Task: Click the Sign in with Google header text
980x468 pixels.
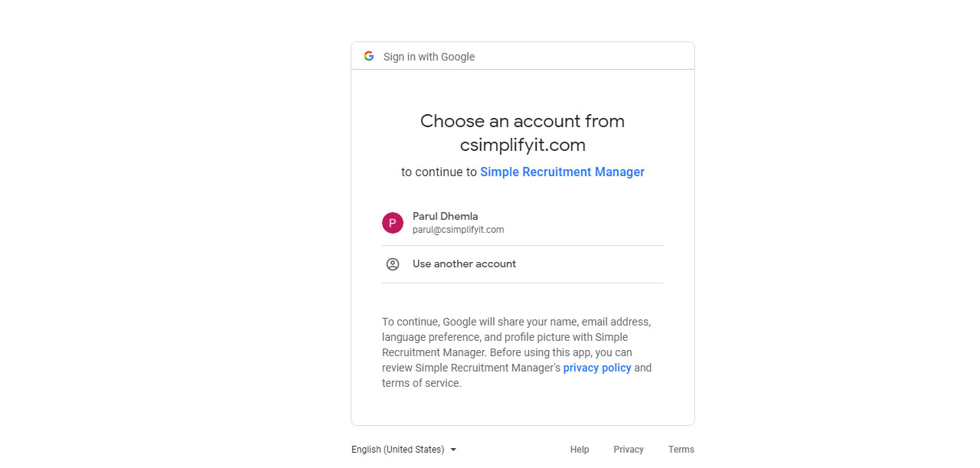Action: pyautogui.click(x=429, y=57)
